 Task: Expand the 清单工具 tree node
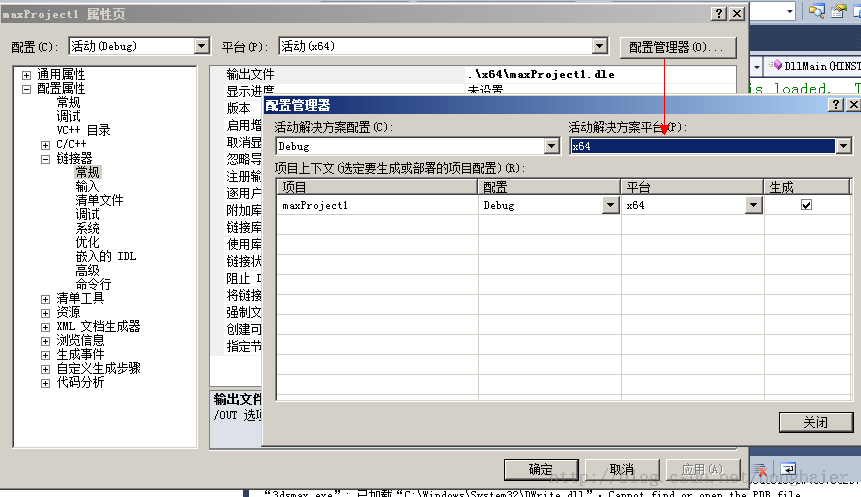click(x=46, y=299)
